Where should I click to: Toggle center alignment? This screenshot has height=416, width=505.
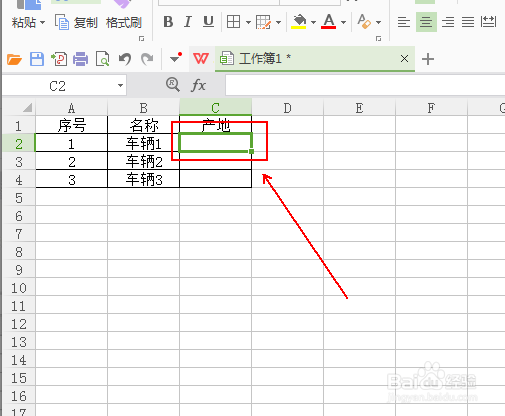coord(426,22)
